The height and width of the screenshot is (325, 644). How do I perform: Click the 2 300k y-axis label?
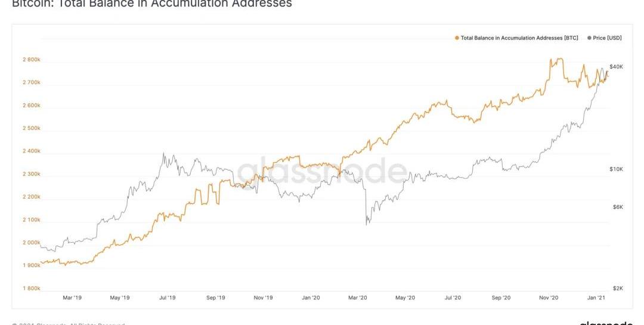[32, 174]
